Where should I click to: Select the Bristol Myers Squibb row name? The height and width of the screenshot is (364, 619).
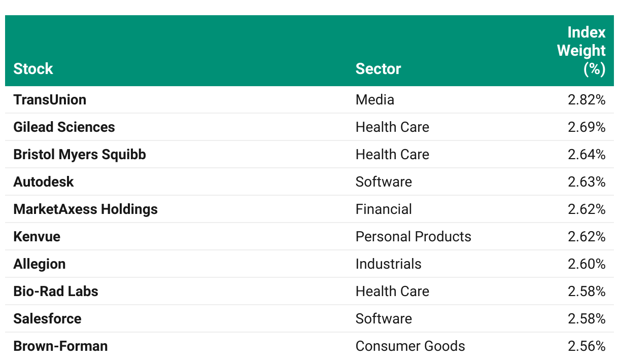click(x=80, y=154)
